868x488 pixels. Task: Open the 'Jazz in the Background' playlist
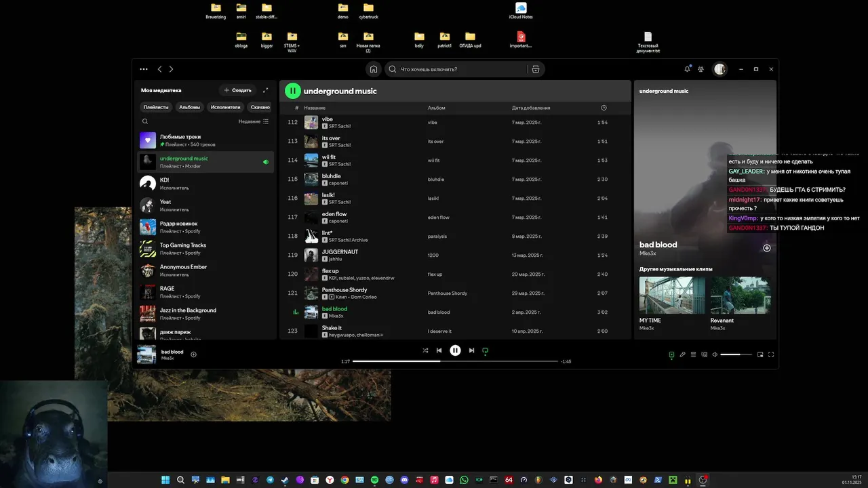[x=205, y=314]
